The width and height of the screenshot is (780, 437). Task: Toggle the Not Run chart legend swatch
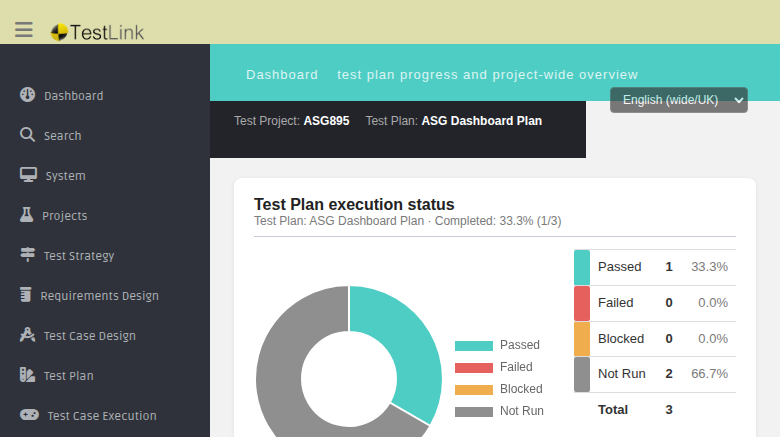(474, 411)
